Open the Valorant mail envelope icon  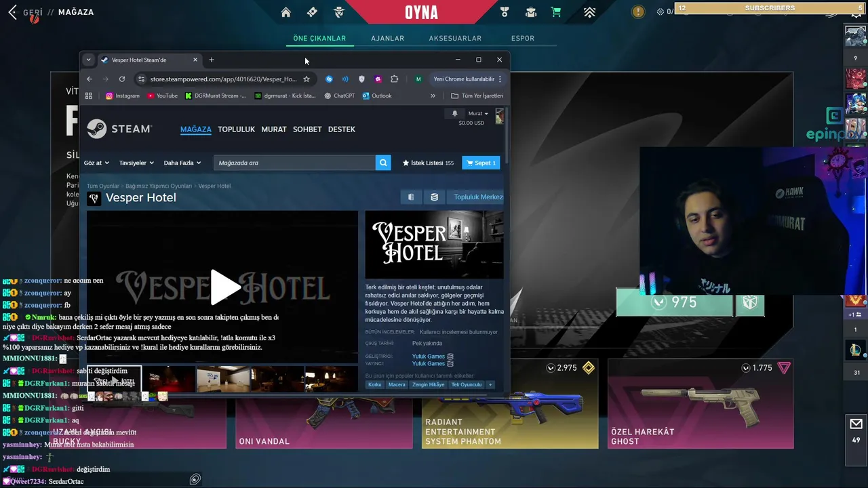(856, 424)
